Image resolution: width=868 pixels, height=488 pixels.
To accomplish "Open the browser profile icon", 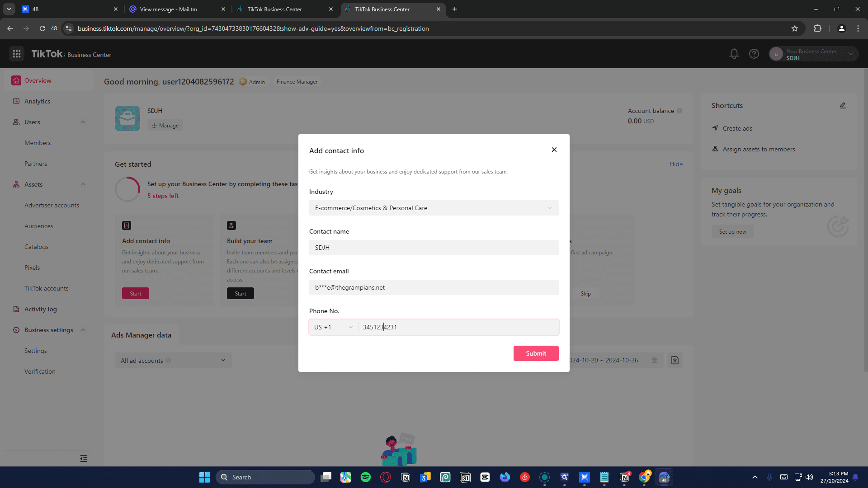I will pos(841,28).
